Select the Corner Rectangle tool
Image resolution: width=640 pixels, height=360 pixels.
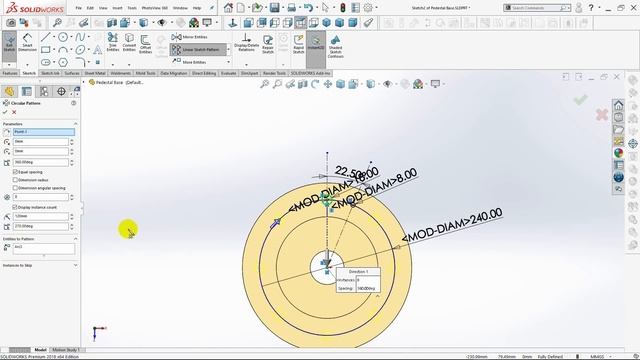click(x=45, y=50)
